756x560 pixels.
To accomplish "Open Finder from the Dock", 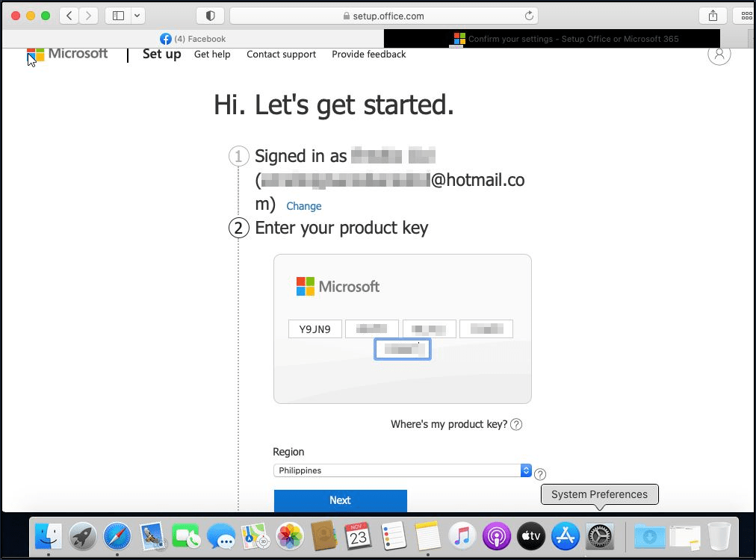I will pos(49,536).
